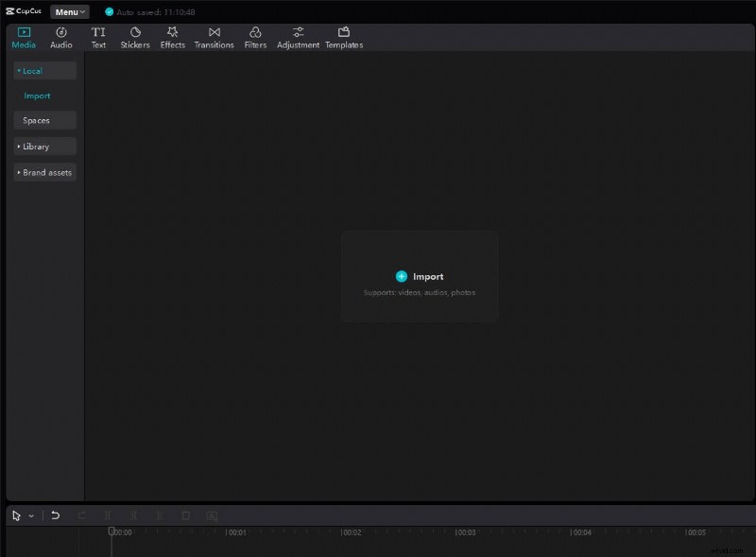This screenshot has height=557, width=756.
Task: Select the cursor tool above the timeline
Action: tap(15, 515)
